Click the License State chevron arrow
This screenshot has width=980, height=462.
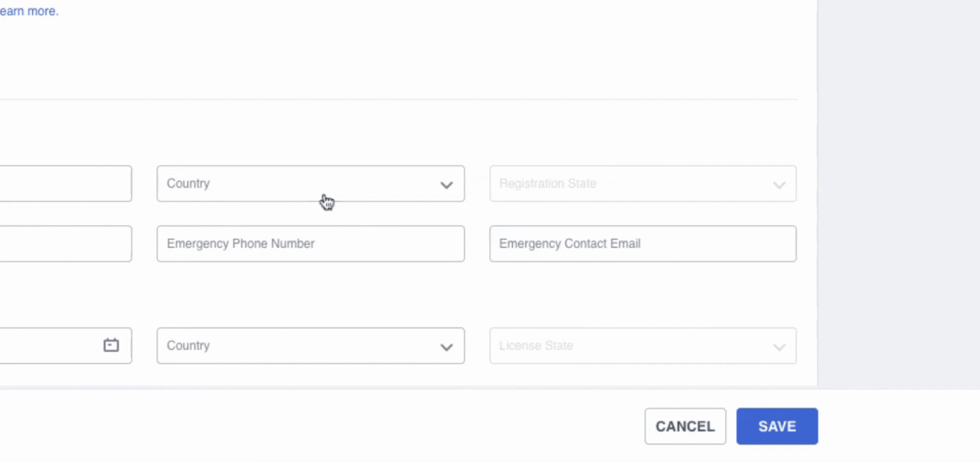pyautogui.click(x=779, y=346)
